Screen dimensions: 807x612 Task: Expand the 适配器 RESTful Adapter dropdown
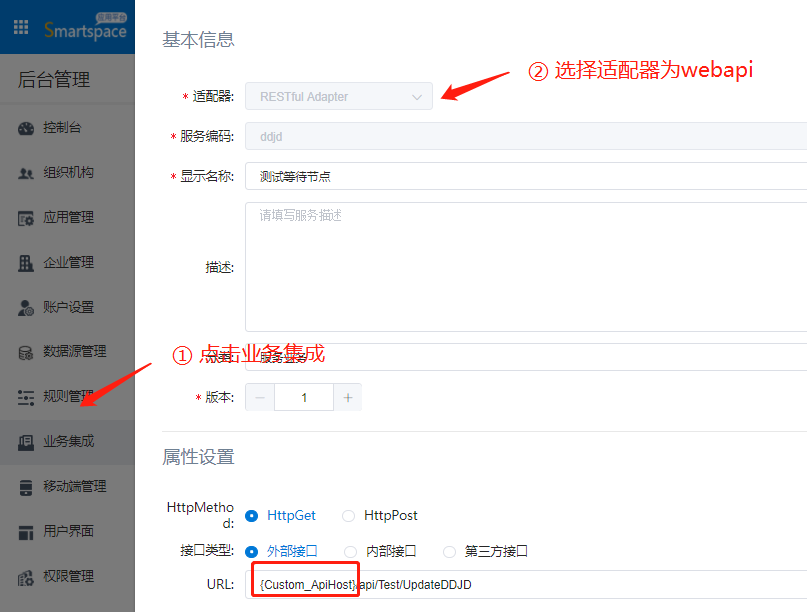[339, 97]
